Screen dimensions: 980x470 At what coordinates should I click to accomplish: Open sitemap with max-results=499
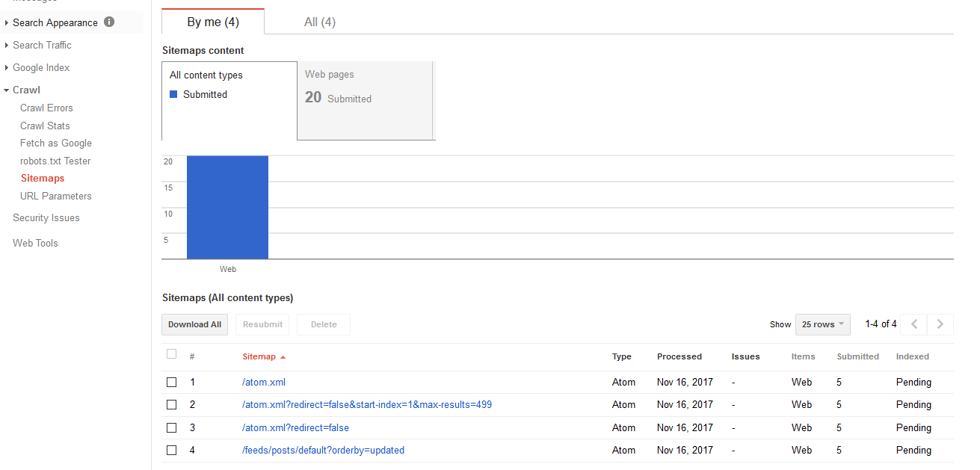(x=367, y=405)
